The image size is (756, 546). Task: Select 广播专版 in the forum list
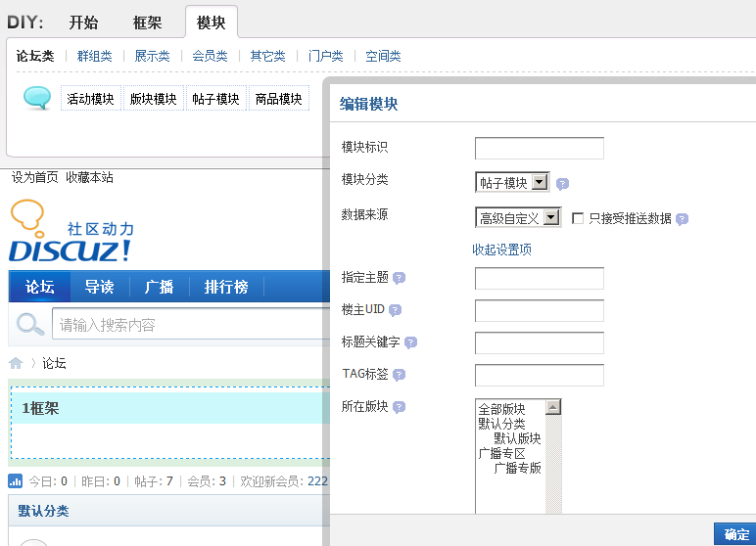517,468
